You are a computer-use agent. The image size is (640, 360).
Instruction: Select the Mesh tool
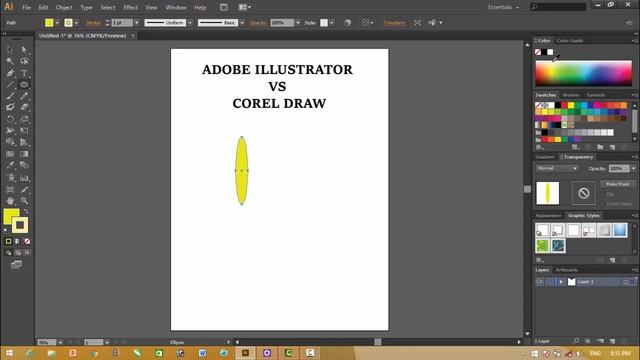point(10,154)
